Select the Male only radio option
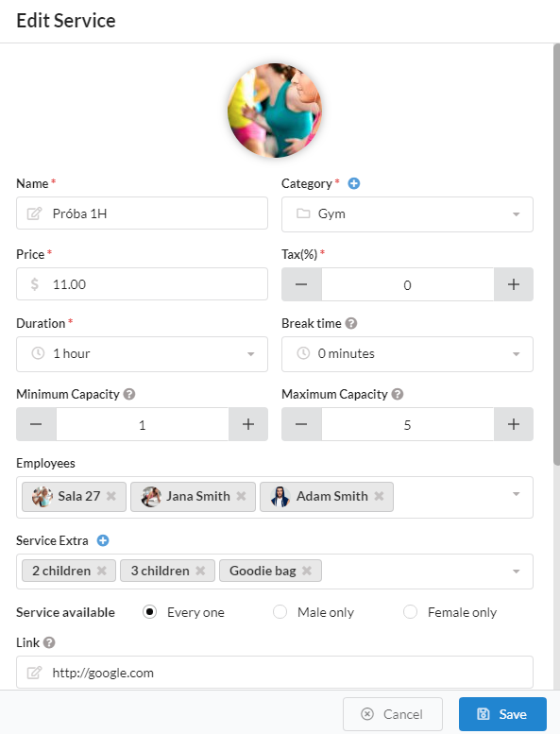Image resolution: width=560 pixels, height=734 pixels. tap(280, 612)
